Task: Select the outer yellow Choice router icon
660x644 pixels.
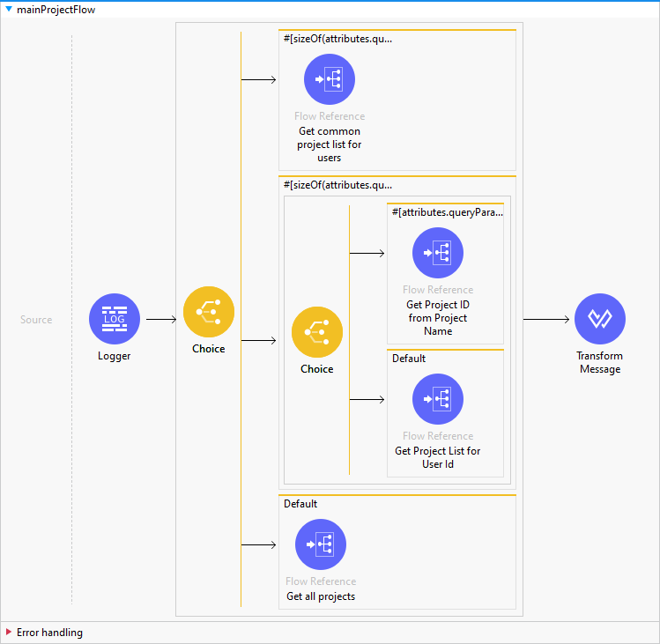Action: coord(209,312)
